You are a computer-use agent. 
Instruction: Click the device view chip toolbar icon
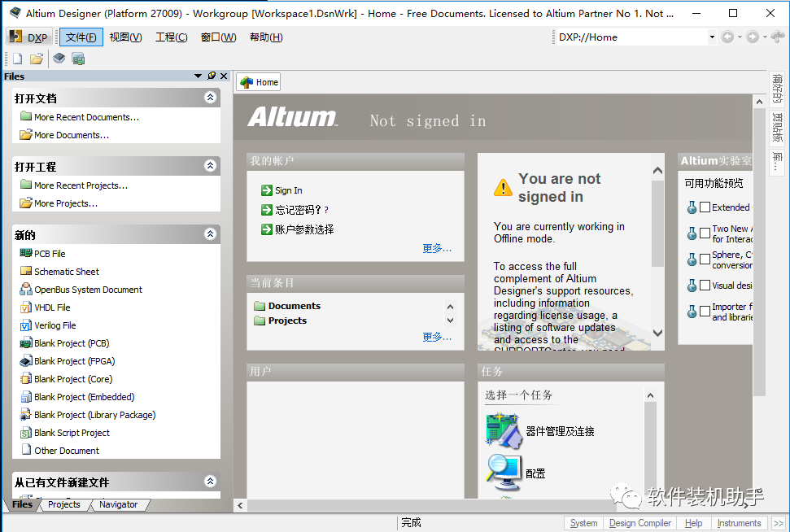point(59,59)
